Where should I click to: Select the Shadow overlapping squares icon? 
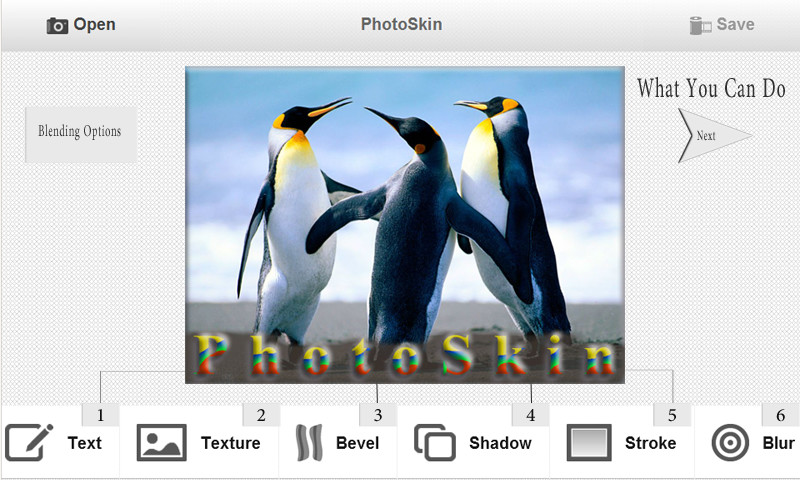click(x=435, y=442)
